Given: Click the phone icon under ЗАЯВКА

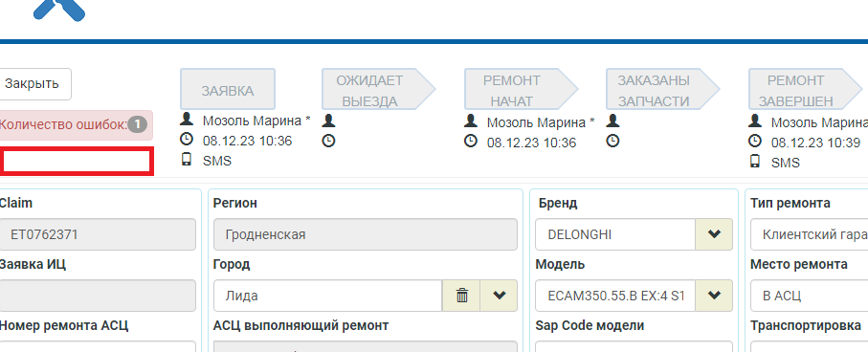Looking at the screenshot, I should 187,160.
